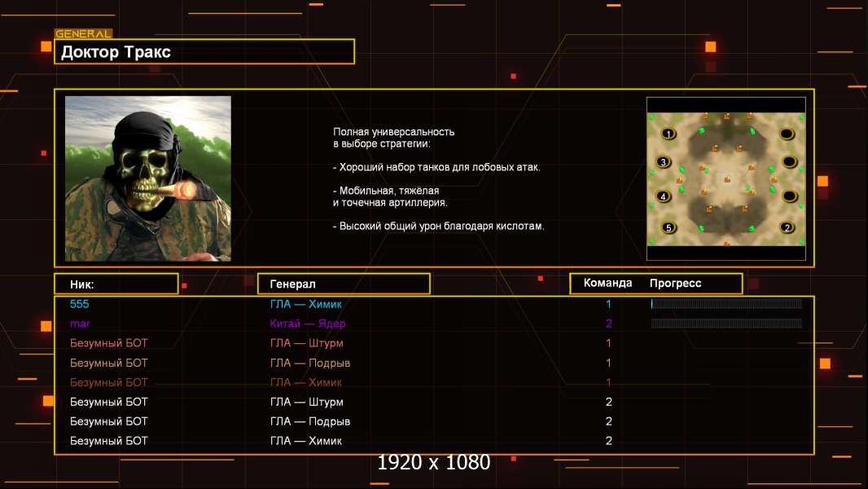The width and height of the screenshot is (868, 489).
Task: Select start position 1 on the minimap
Action: click(x=669, y=134)
